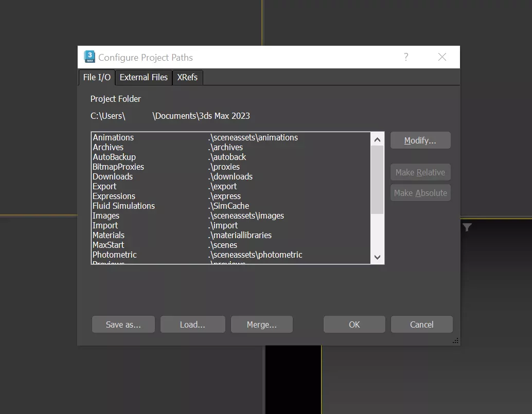532x414 pixels.
Task: Click the resize grip at dialog corner
Action: click(455, 340)
